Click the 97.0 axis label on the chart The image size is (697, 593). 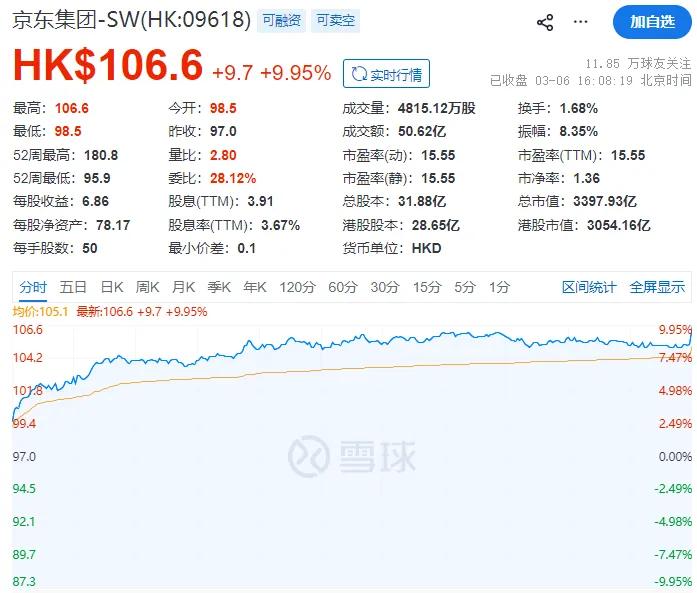click(24, 457)
